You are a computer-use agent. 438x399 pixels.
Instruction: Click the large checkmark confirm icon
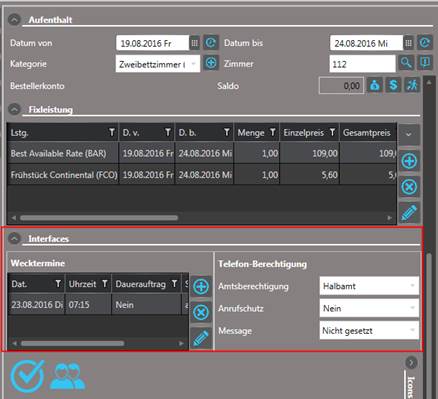pyautogui.click(x=27, y=376)
